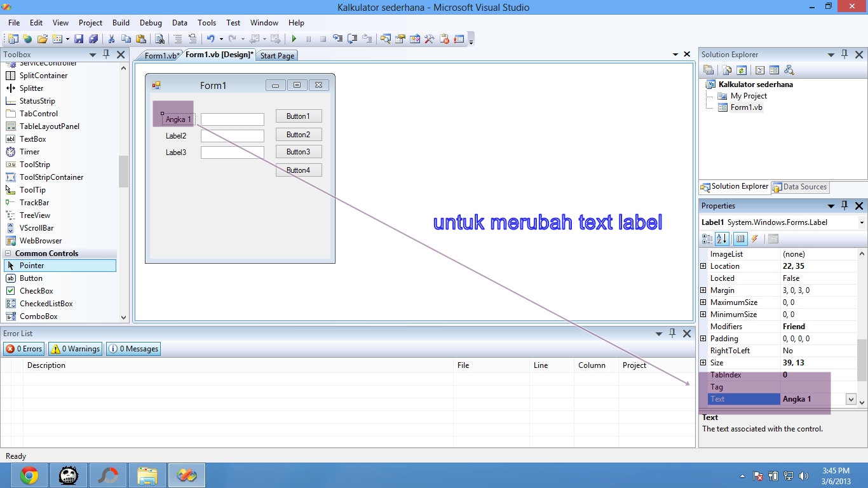Open the Text property dropdown in Properties
868x488 pixels.
[850, 399]
